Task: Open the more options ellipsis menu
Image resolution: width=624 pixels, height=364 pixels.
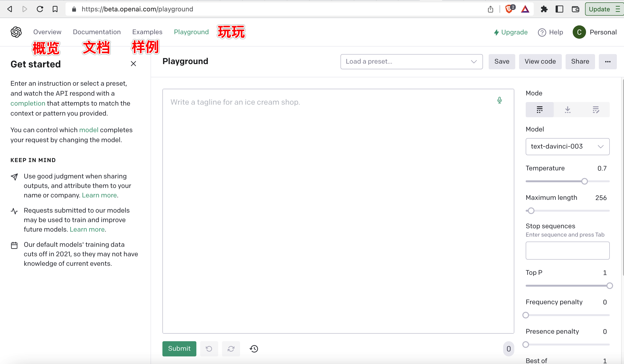Action: coord(608,62)
